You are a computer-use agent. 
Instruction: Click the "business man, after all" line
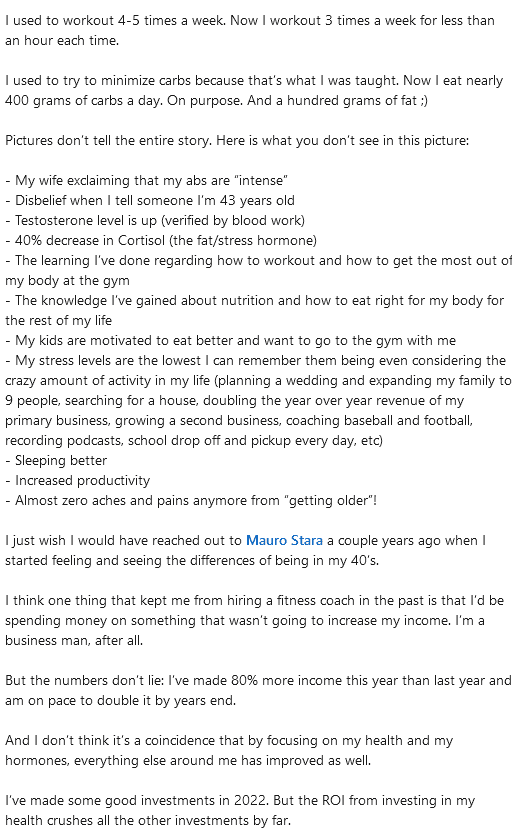click(x=74, y=641)
